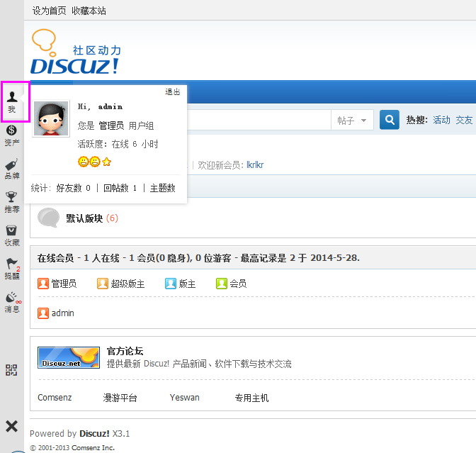
Task: Click 在线会员 header link
Action: coord(55,258)
